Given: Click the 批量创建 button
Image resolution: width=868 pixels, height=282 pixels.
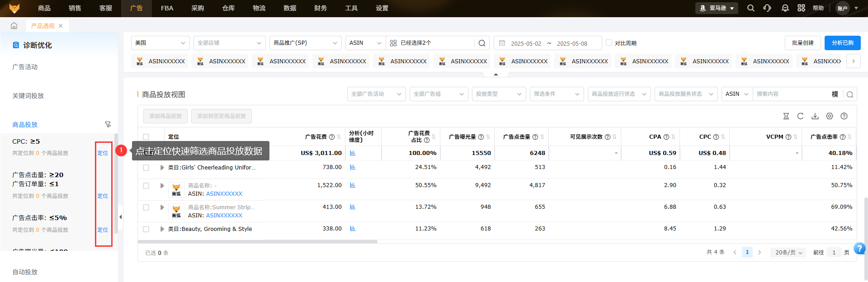Looking at the screenshot, I should coord(802,43).
